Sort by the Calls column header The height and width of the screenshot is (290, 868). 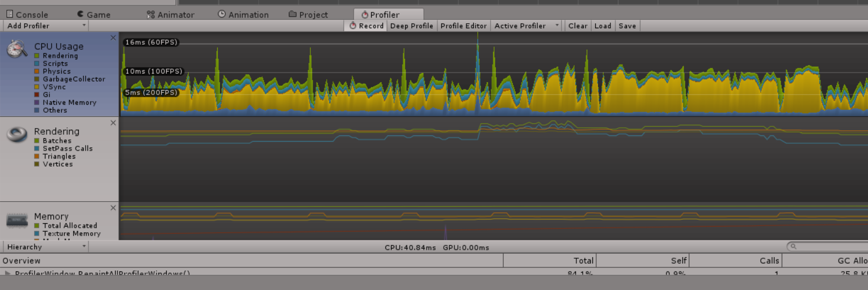click(736, 261)
